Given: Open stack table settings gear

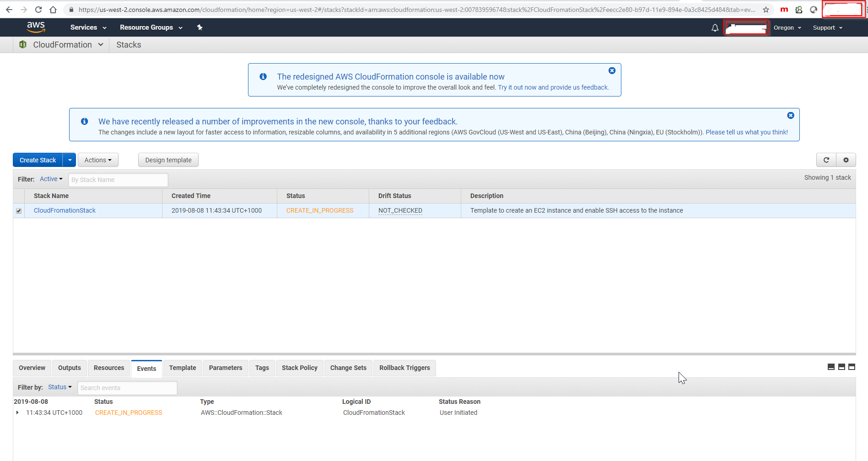Looking at the screenshot, I should (x=846, y=160).
